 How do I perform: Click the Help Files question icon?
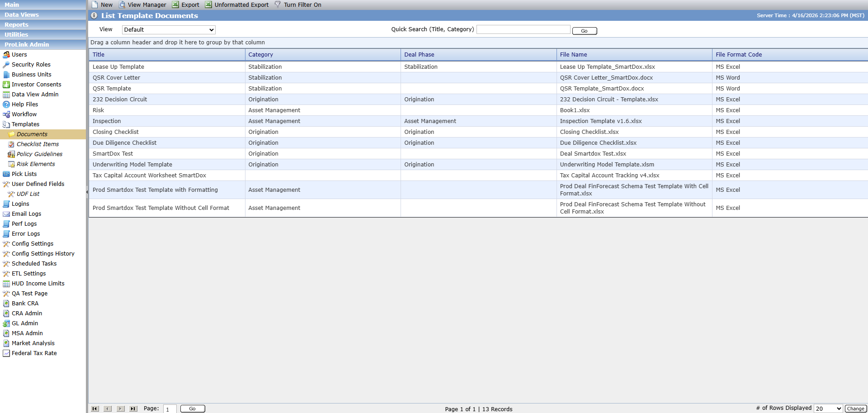6,104
